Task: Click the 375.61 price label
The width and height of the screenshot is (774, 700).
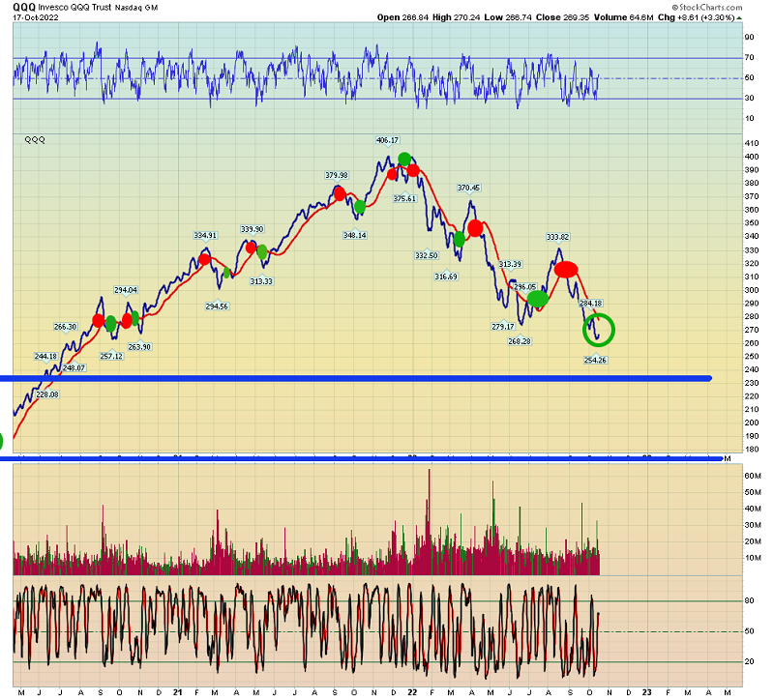Action: click(404, 199)
